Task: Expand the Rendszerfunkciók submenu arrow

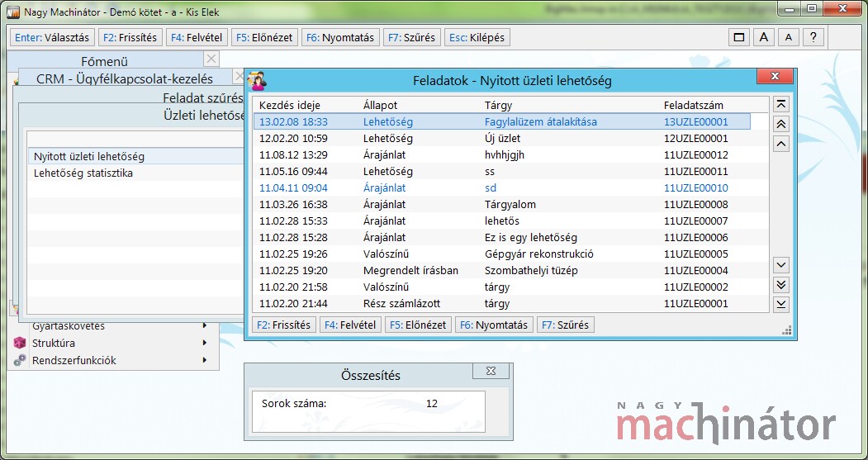Action: coord(205,360)
